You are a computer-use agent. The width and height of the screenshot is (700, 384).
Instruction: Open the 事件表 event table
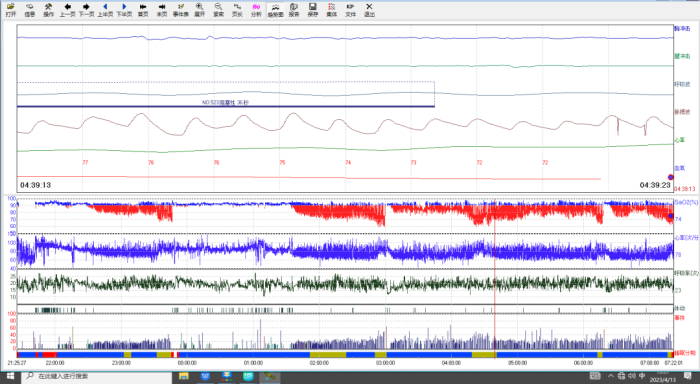(x=180, y=10)
